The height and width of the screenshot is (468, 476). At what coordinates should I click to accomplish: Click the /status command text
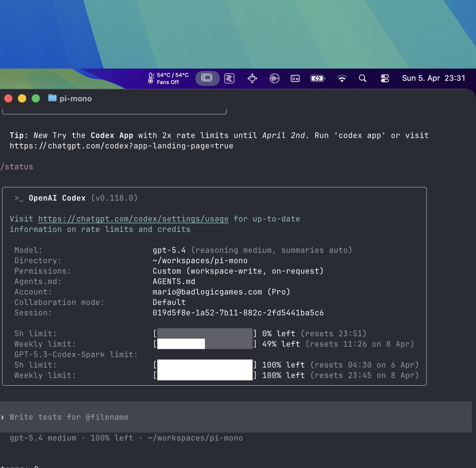click(17, 167)
